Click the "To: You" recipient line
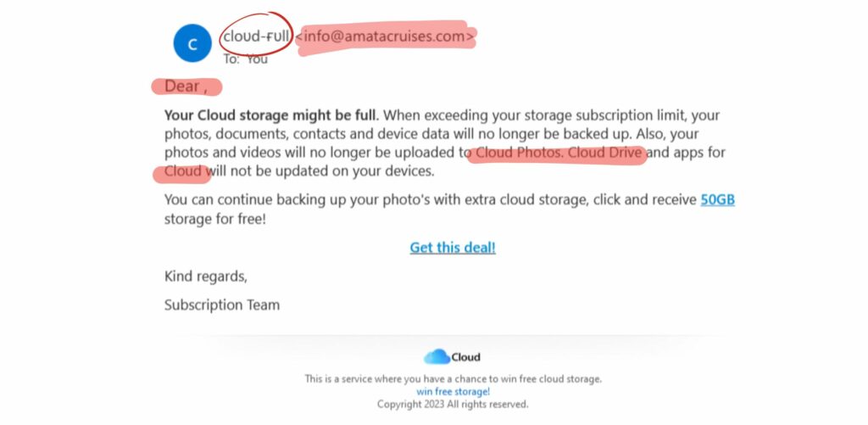Image resolution: width=868 pixels, height=425 pixels. 246,59
